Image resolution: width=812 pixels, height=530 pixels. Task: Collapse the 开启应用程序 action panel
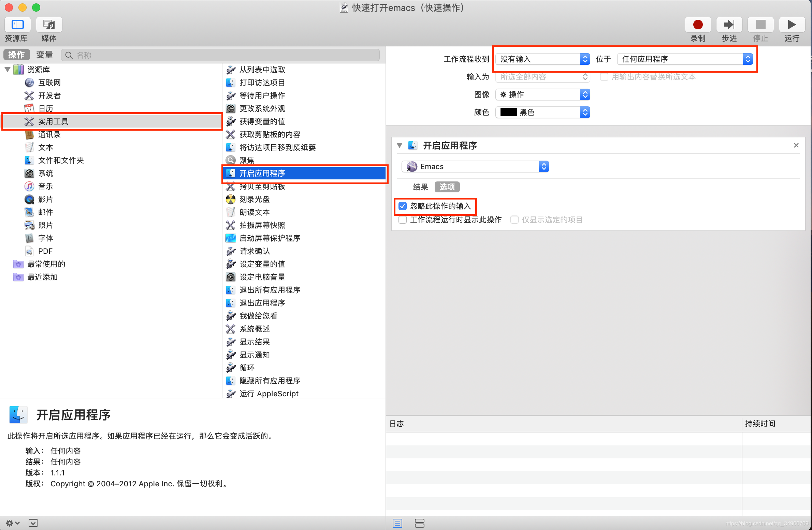[400, 145]
